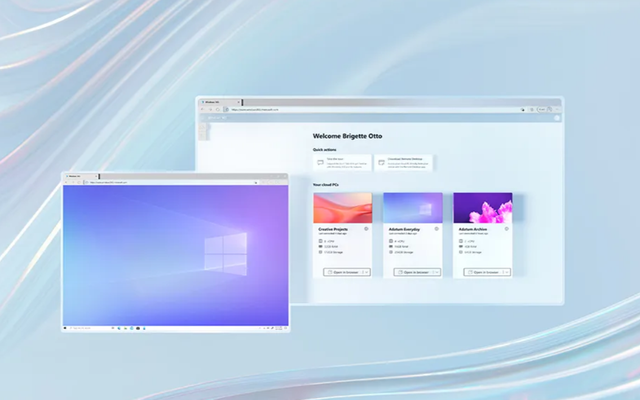Expand dropdown arrow on Creative Projects card

point(366,272)
